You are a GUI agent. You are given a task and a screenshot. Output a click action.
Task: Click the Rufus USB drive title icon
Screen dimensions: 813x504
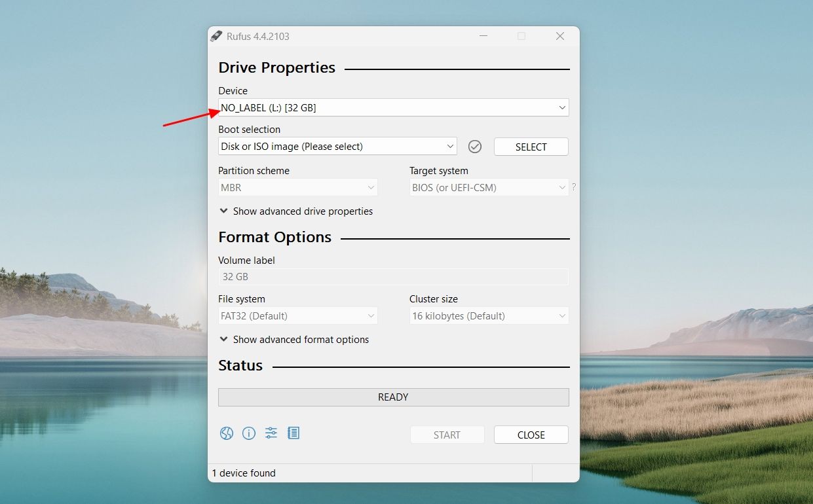(216, 36)
